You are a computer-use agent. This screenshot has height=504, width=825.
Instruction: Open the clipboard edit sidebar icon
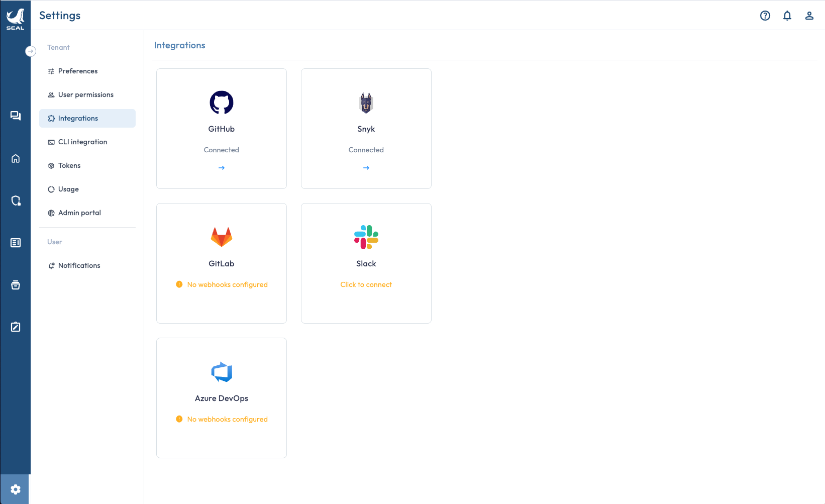tap(16, 327)
